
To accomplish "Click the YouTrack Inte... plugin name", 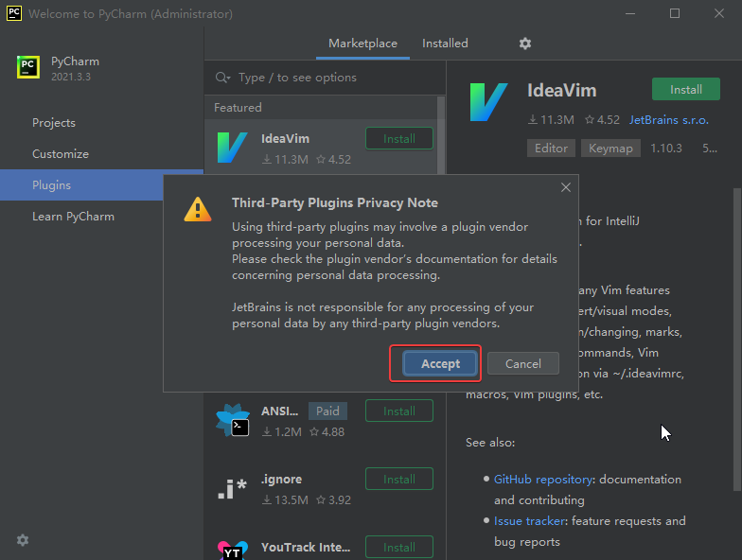I will tap(306, 547).
